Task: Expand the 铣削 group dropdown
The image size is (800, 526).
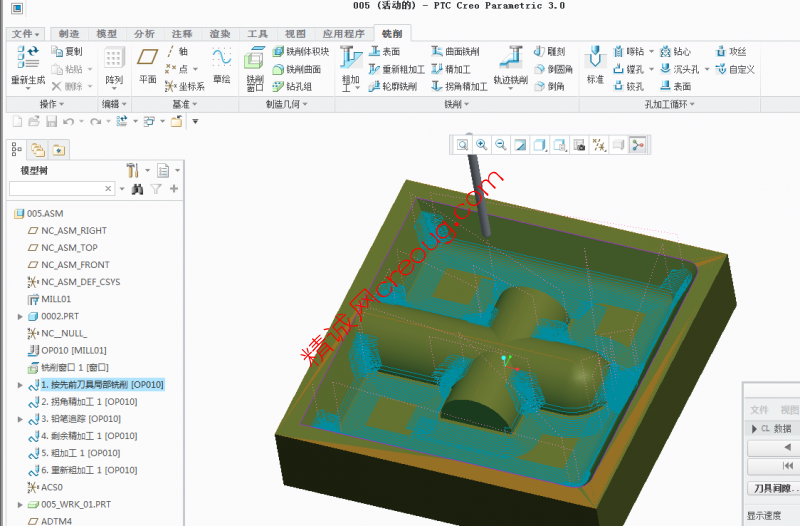Action: 457,105
